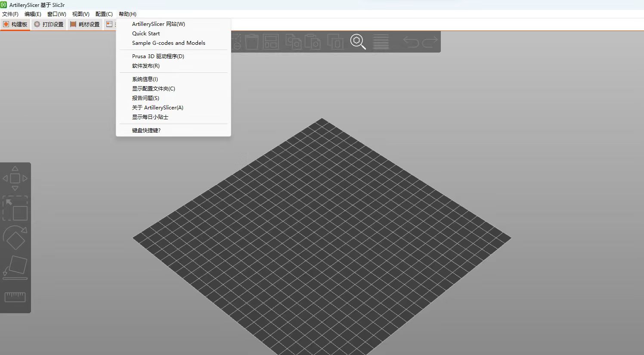
Task: Click the partially hidden delete-selected icon
Action: pyautogui.click(x=236, y=42)
